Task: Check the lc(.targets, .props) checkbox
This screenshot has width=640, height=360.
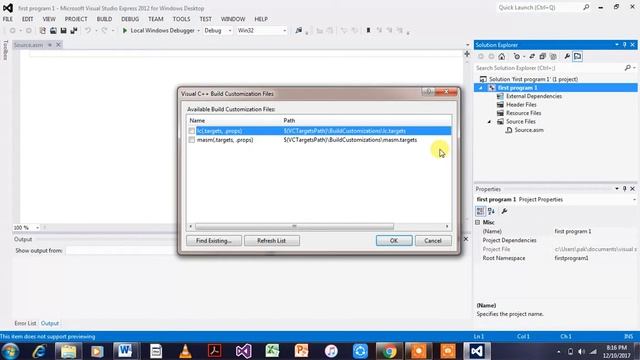Action: (191, 131)
